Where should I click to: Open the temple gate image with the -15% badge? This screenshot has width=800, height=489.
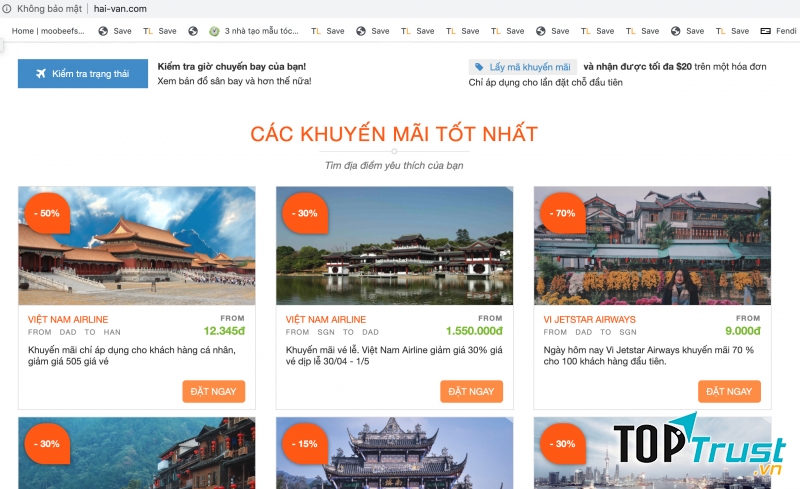point(394,453)
